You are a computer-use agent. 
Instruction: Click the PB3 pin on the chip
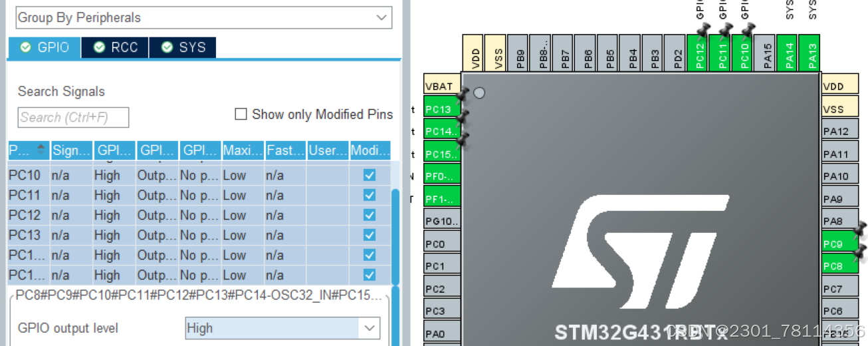pos(654,52)
